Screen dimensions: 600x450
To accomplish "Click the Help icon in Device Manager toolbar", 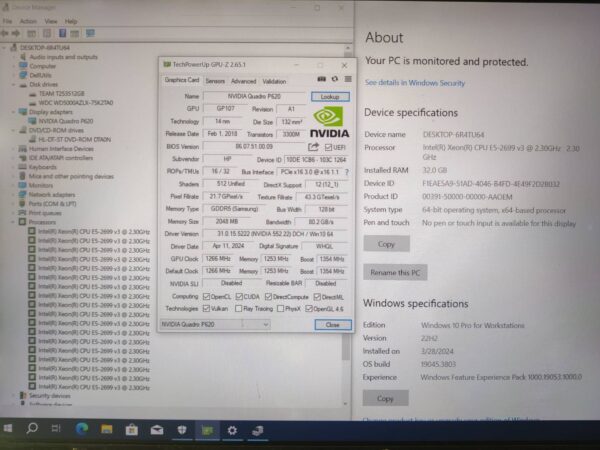I will 62,34.
